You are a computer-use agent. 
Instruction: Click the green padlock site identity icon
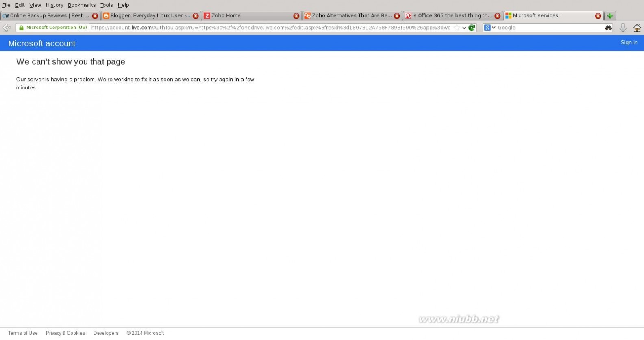tap(21, 28)
